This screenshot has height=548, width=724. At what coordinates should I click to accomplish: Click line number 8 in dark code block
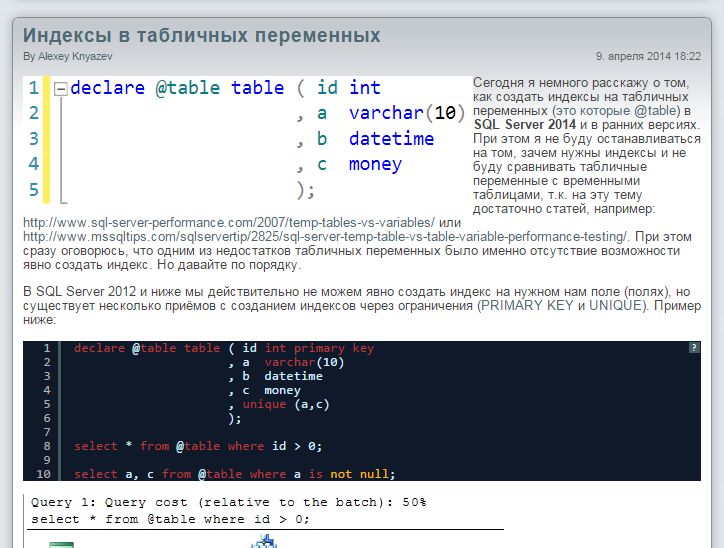coord(45,446)
